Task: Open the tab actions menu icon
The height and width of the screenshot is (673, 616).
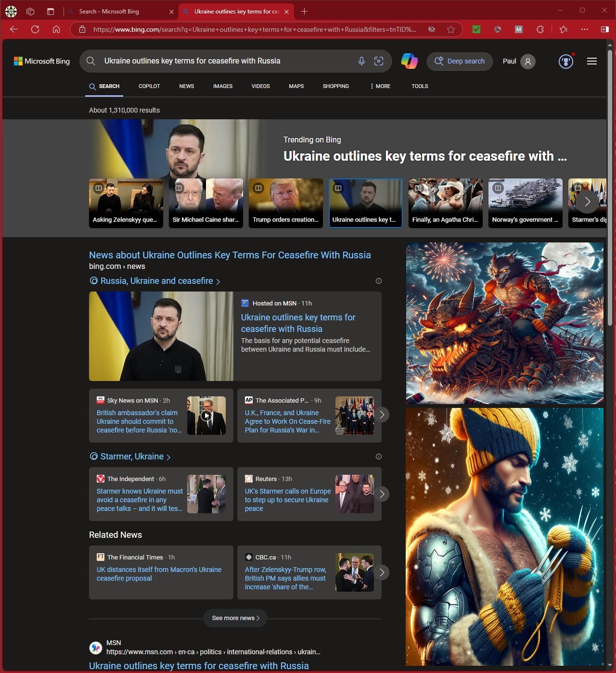Action: tap(51, 11)
